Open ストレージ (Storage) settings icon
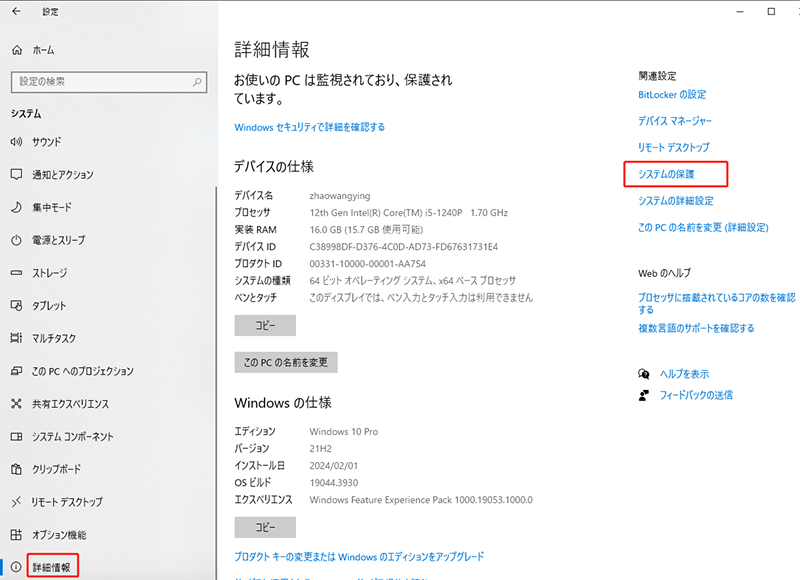 click(x=15, y=273)
